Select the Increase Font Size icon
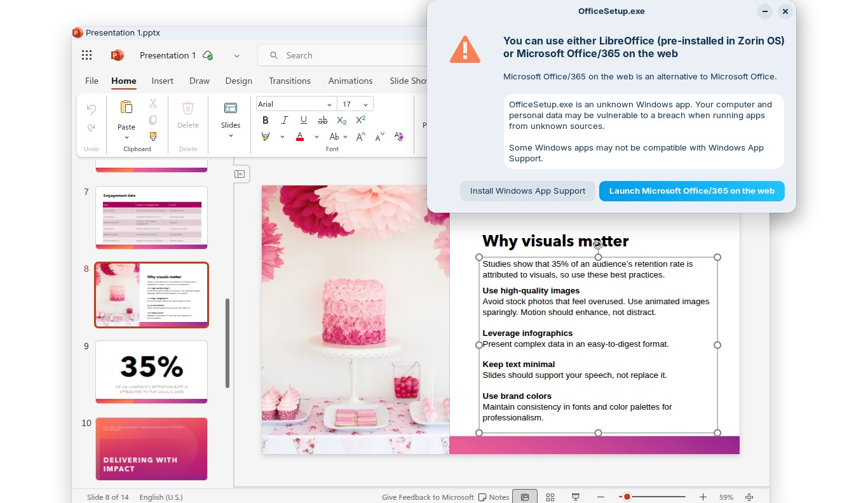The width and height of the screenshot is (868, 503). (x=360, y=136)
